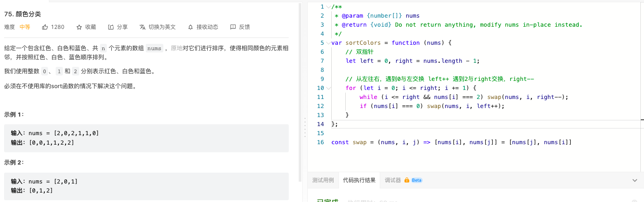Viewport: 644px width, 202px height.
Task: Click the Chinese comment on line 9
Action: 440,79
